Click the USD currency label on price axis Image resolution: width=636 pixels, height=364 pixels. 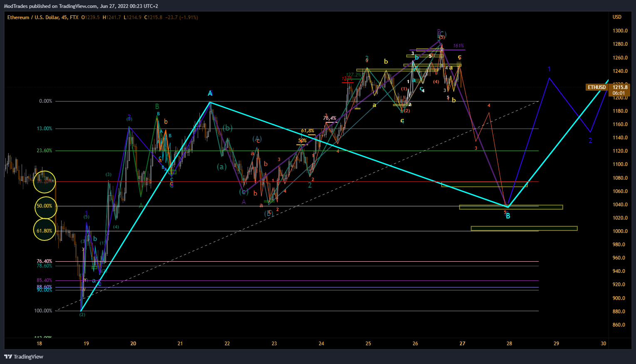[617, 17]
